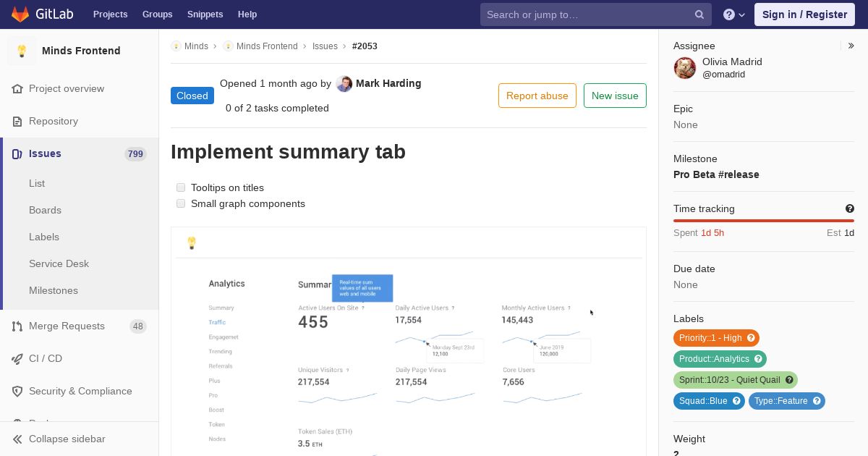Open the Projects menu
This screenshot has height=456, width=868.
[110, 14]
